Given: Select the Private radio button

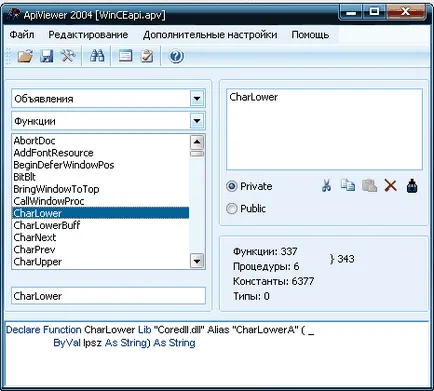Looking at the screenshot, I should [x=231, y=186].
